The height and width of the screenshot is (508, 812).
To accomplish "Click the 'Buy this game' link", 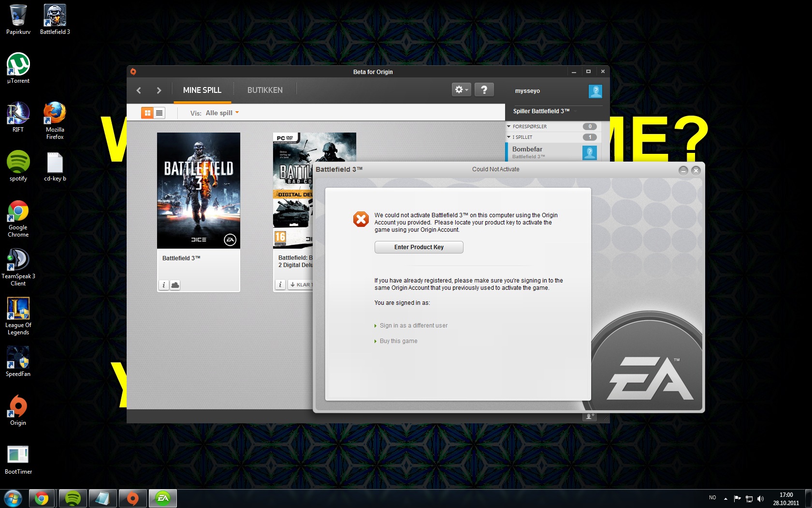I will coord(398,341).
